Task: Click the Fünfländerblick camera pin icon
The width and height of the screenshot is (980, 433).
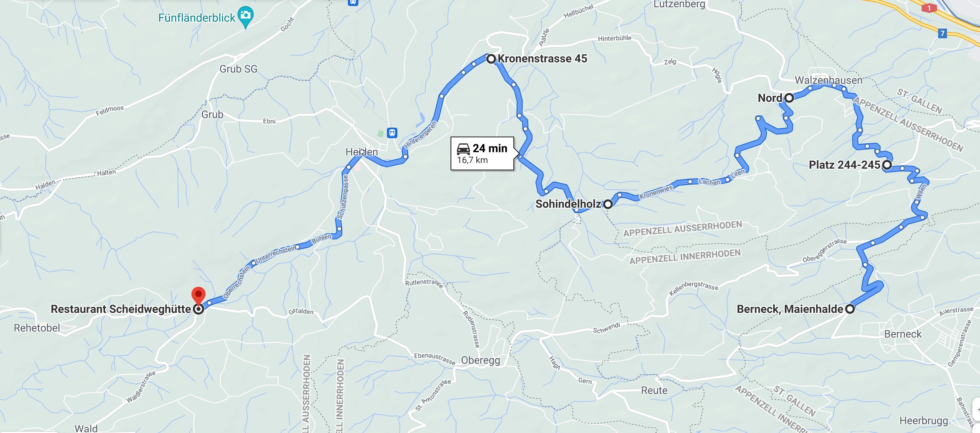Action: (x=245, y=17)
